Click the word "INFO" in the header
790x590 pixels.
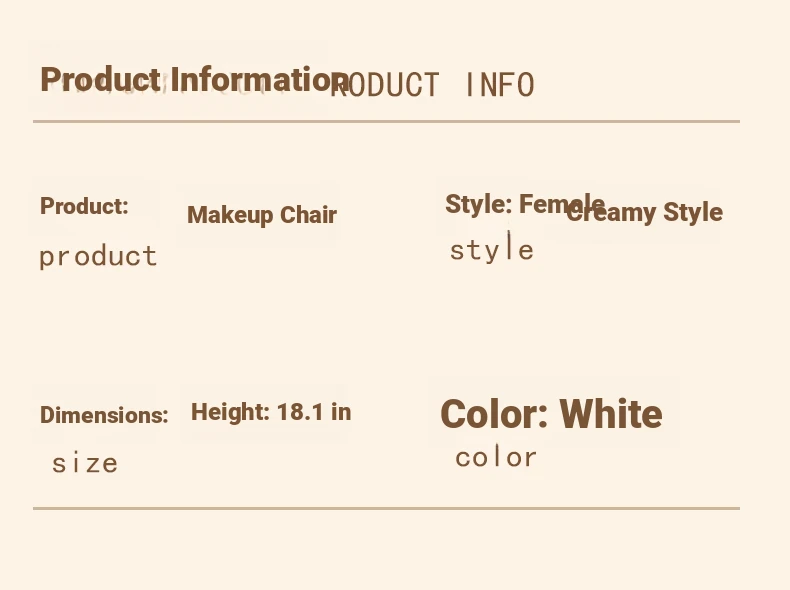tap(500, 86)
